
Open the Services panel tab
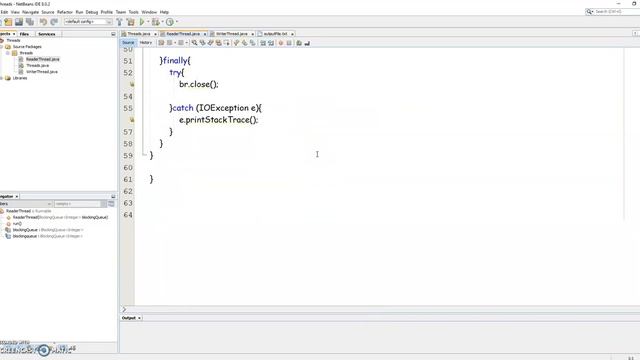pyautogui.click(x=47, y=34)
